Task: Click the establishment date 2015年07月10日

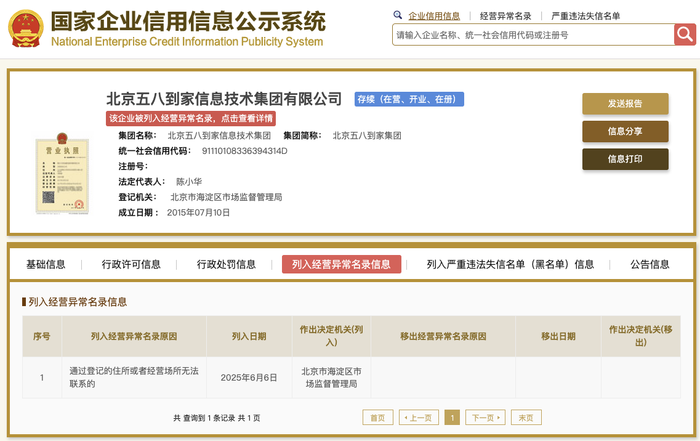Action: [198, 212]
